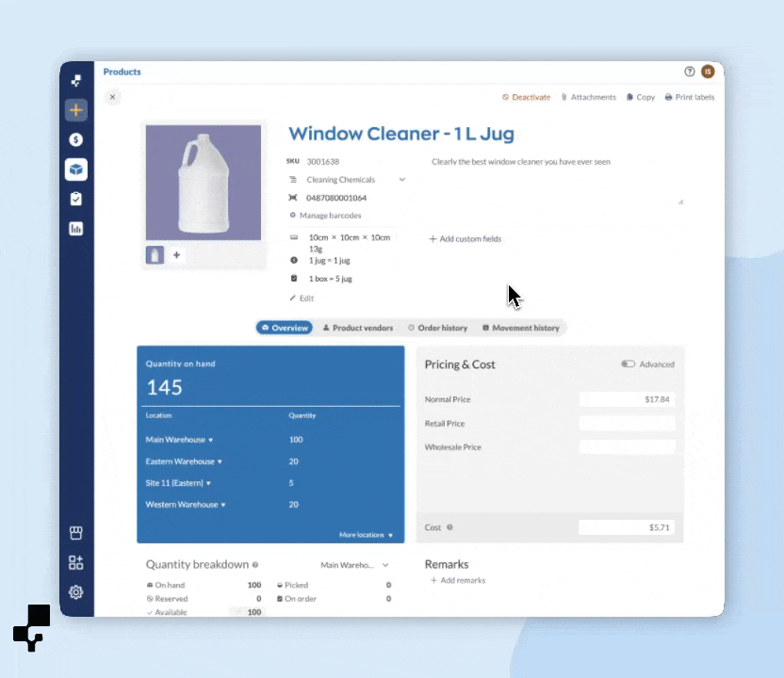Image resolution: width=784 pixels, height=678 pixels.
Task: Toggle the Advanced pricing switch
Action: click(x=628, y=364)
